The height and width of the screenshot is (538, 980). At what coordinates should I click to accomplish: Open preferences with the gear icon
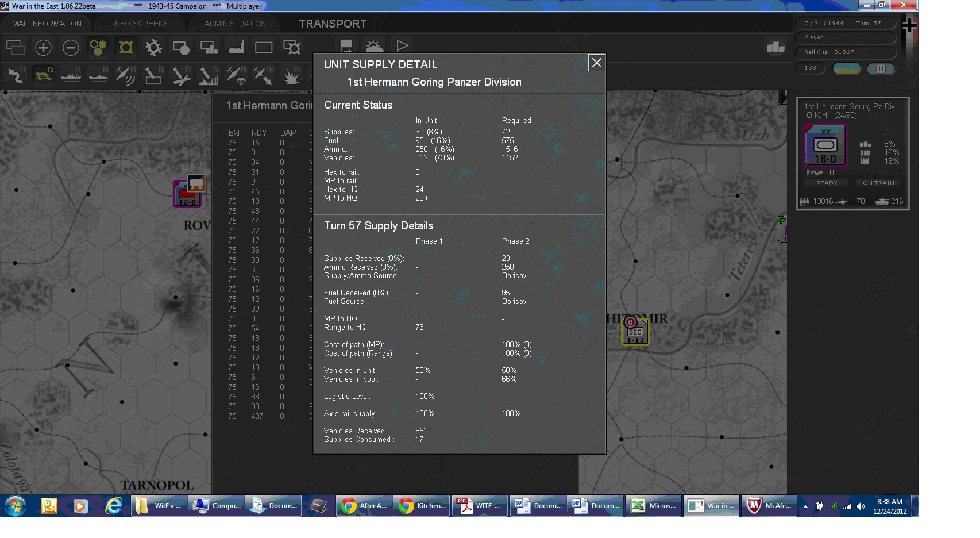pyautogui.click(x=153, y=48)
